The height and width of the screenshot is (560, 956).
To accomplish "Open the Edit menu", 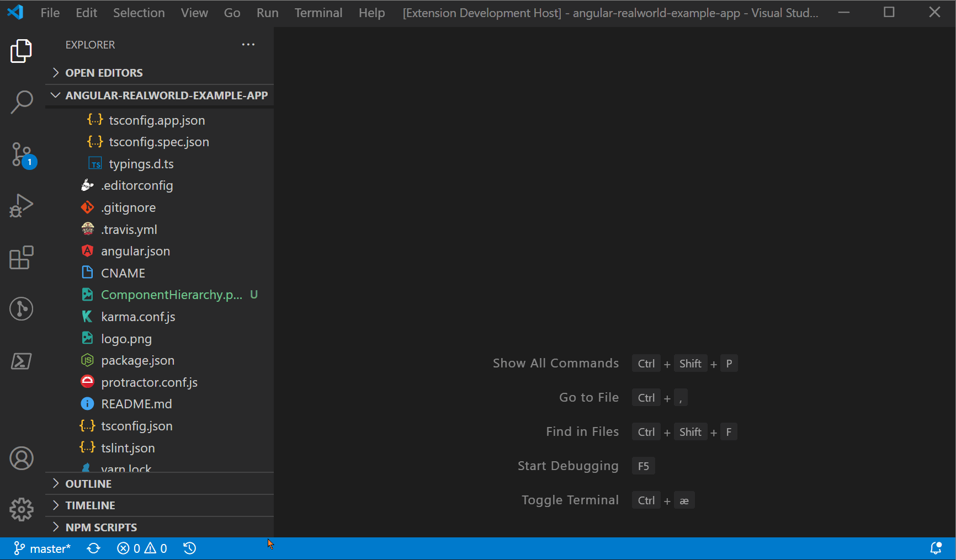I will [x=87, y=13].
